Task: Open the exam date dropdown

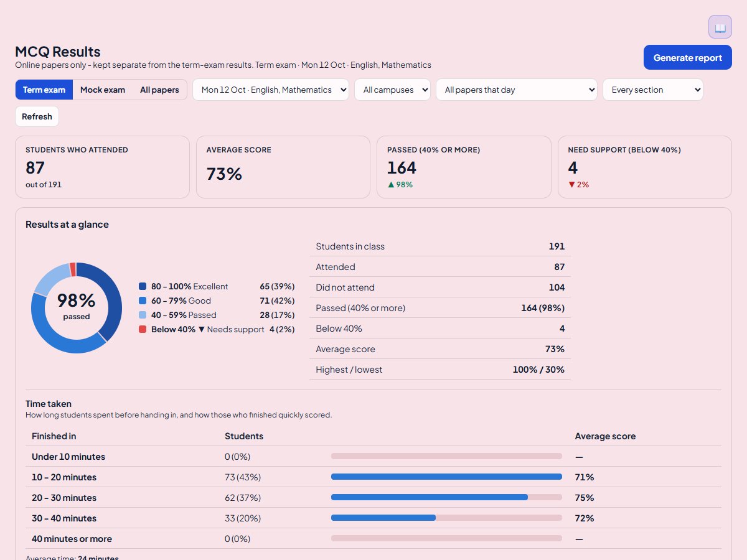Action: (271, 90)
